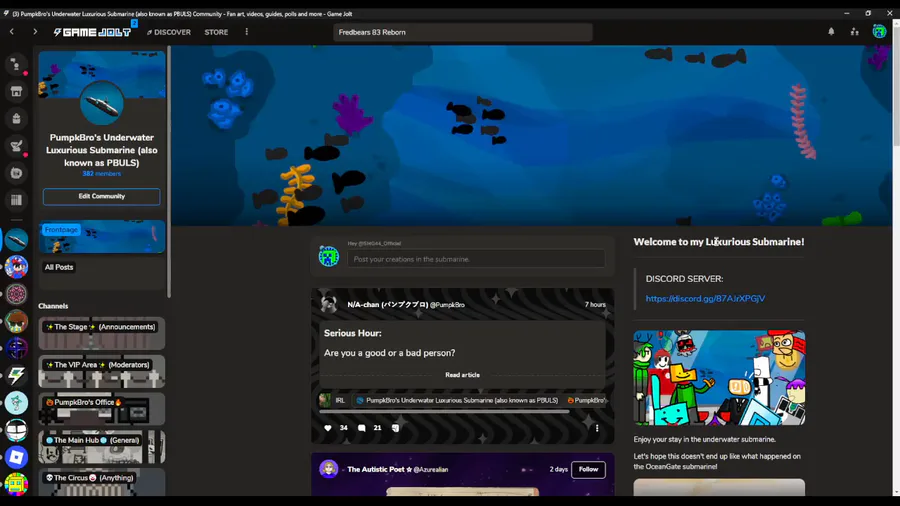View the 382 members list

click(102, 174)
